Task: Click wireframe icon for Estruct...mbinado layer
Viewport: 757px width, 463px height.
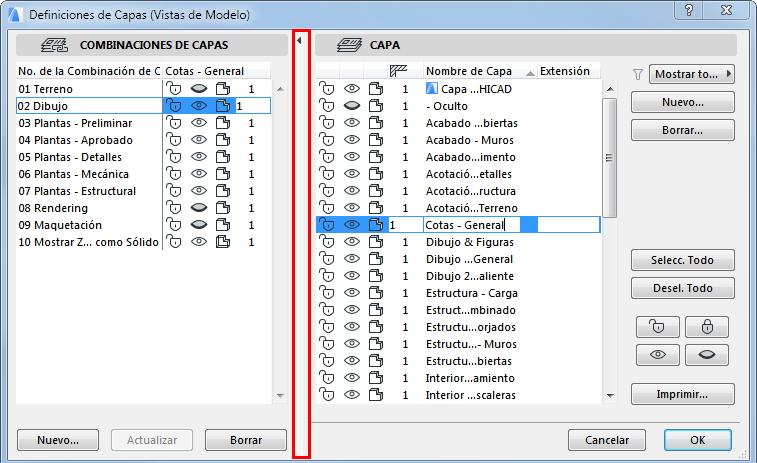Action: click(376, 310)
